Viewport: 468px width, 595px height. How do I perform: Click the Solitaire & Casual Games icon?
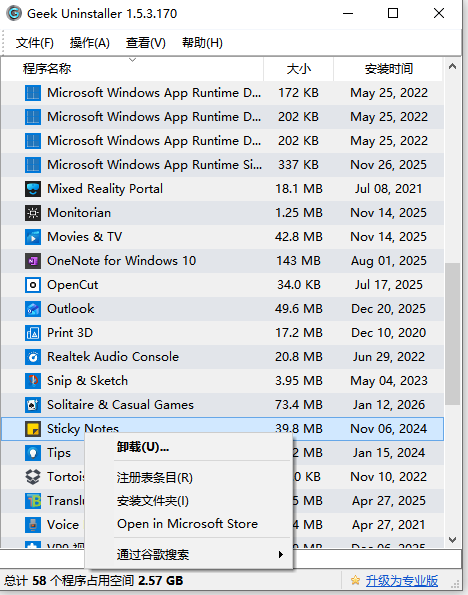point(33,405)
